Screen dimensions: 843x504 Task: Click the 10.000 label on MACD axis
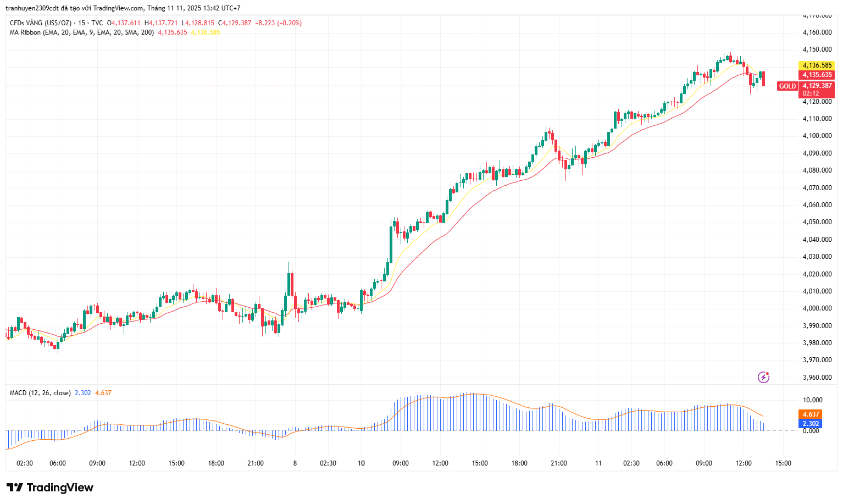pyautogui.click(x=812, y=400)
